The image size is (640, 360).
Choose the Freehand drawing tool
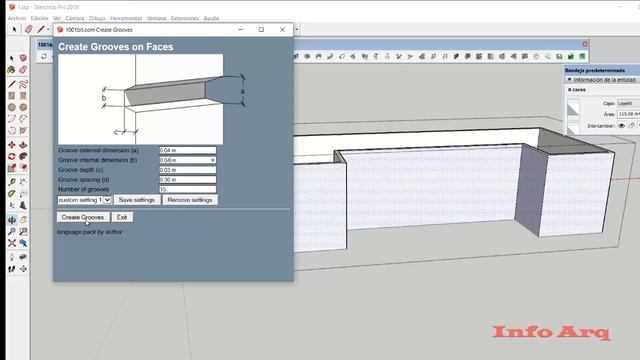click(x=23, y=84)
